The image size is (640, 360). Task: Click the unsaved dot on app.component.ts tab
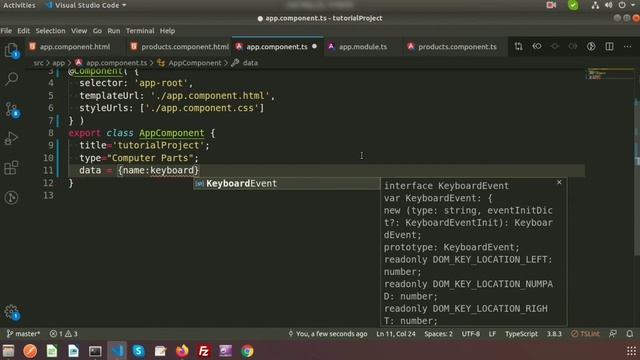(314, 47)
